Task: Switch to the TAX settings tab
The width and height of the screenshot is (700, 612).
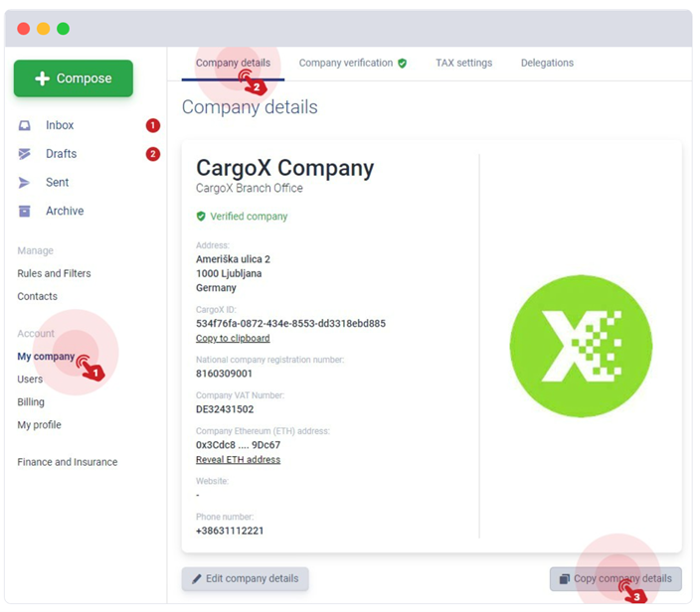Action: click(x=463, y=63)
